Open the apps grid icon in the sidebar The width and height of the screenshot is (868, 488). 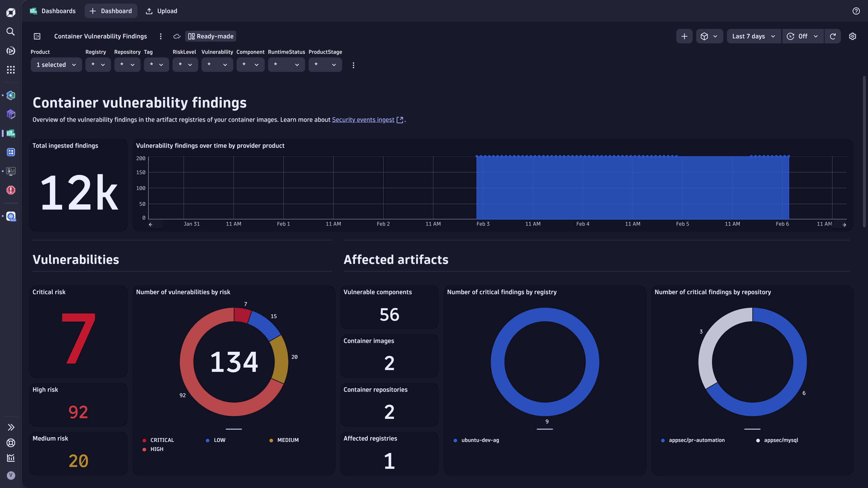(10, 70)
